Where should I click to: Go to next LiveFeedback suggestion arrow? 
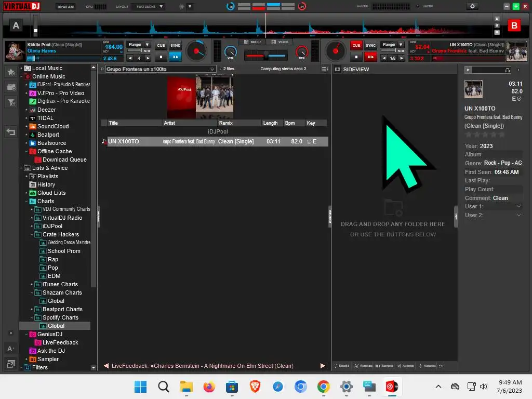click(x=323, y=366)
